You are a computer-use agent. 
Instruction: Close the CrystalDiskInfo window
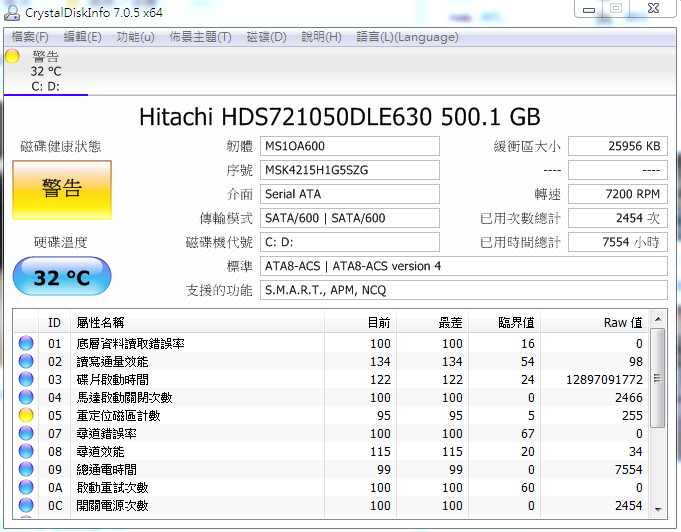(x=653, y=8)
